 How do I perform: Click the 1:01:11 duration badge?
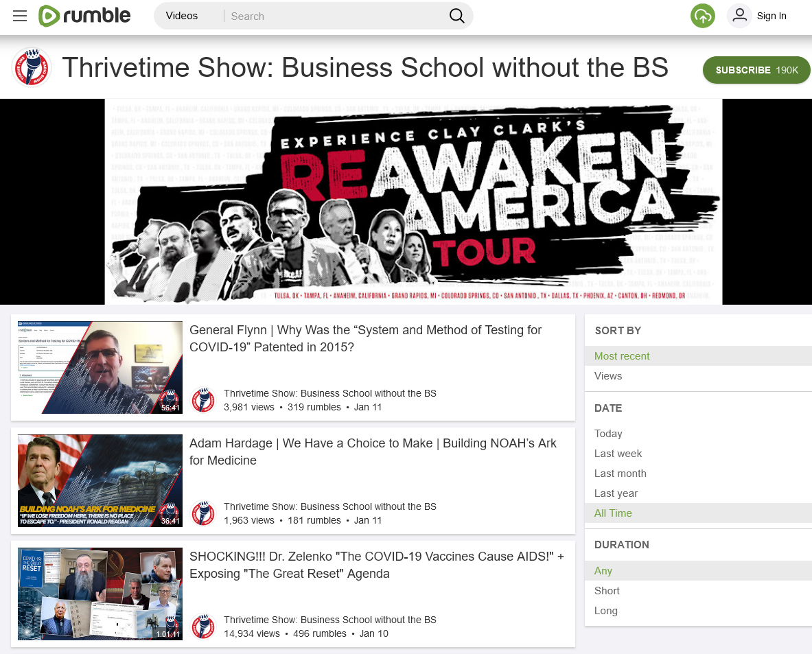tap(167, 634)
